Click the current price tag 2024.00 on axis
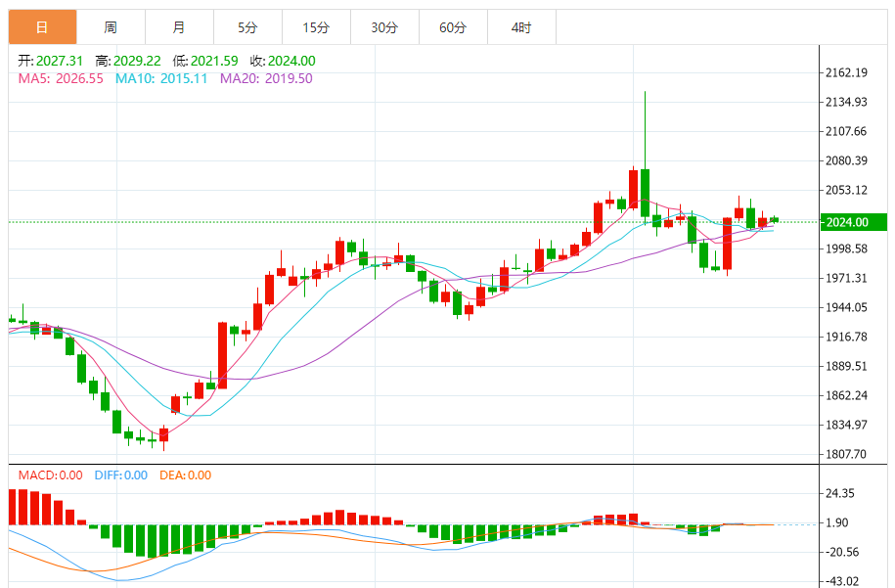The width and height of the screenshot is (895, 588). [x=853, y=222]
